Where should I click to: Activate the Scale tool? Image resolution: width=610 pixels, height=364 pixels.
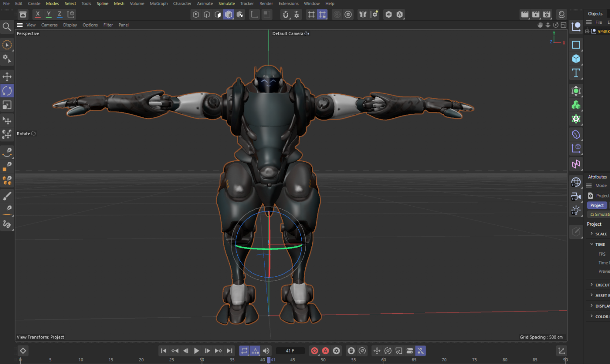pyautogui.click(x=7, y=105)
